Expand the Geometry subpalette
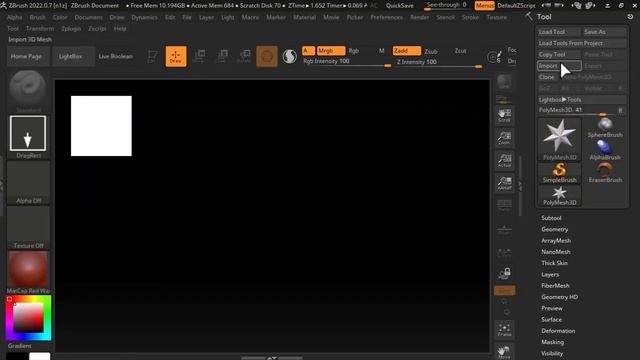This screenshot has width=640, height=360. coord(555,229)
